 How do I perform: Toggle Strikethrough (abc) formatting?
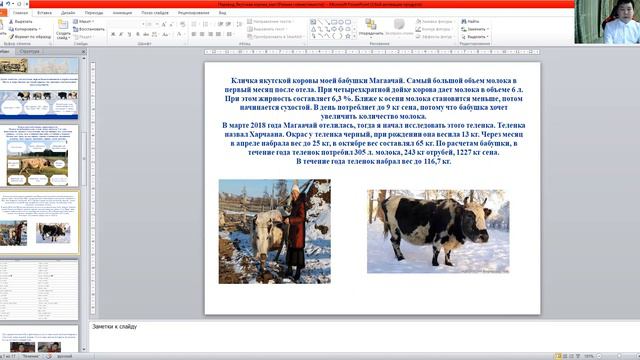point(146,35)
